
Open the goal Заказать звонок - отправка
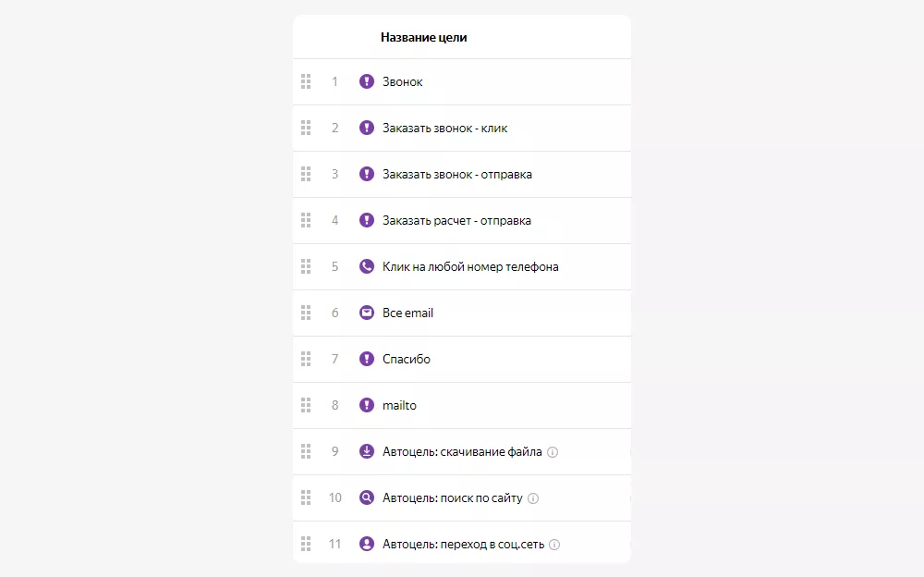click(456, 174)
